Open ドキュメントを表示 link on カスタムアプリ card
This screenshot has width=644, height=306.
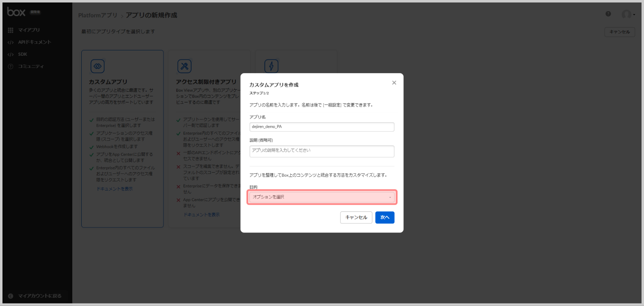pos(114,189)
